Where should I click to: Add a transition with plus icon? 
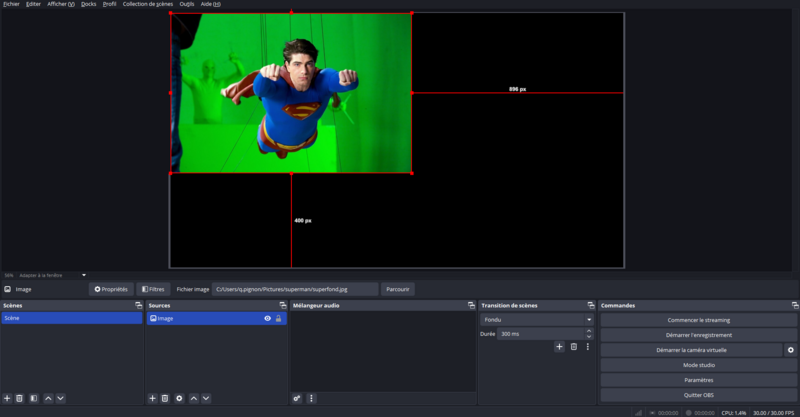point(559,347)
